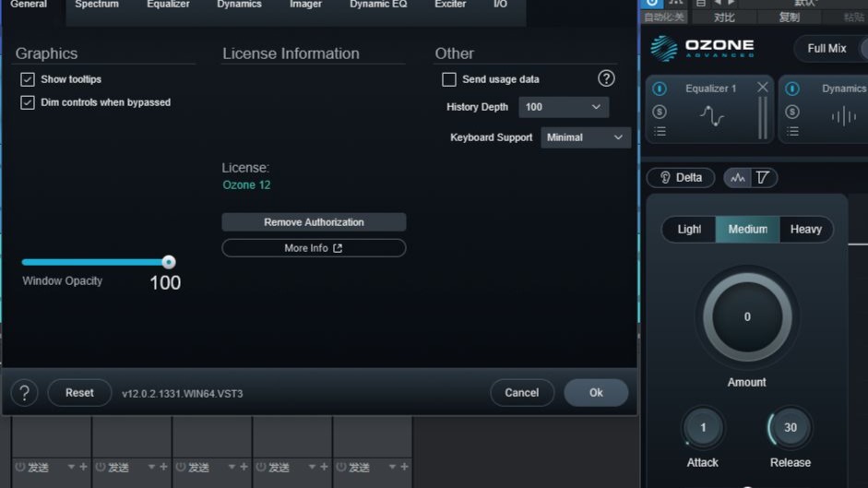Click the Attack knob
868x488 pixels.
coord(703,428)
